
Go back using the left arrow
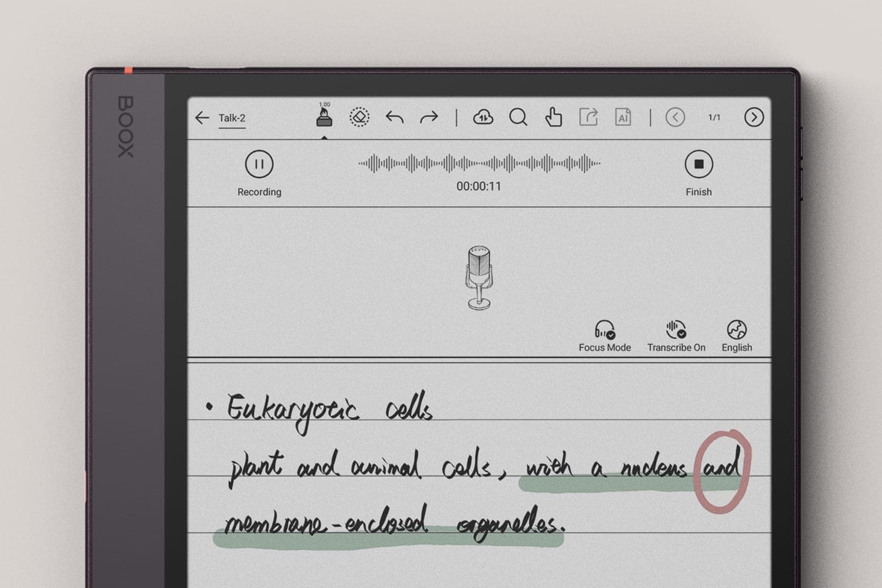[x=202, y=118]
